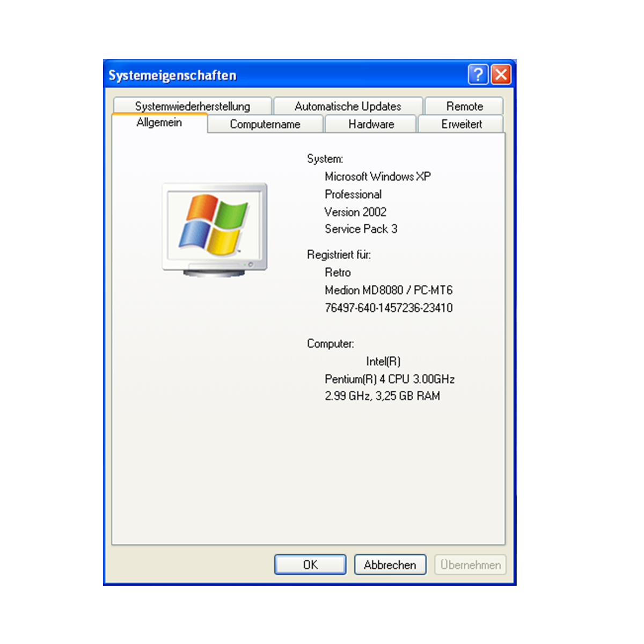This screenshot has width=644, height=644.
Task: Open the Computername tab
Action: (x=265, y=124)
